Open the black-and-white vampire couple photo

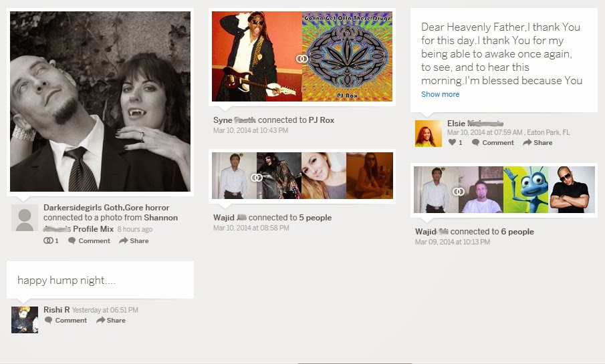pos(100,102)
